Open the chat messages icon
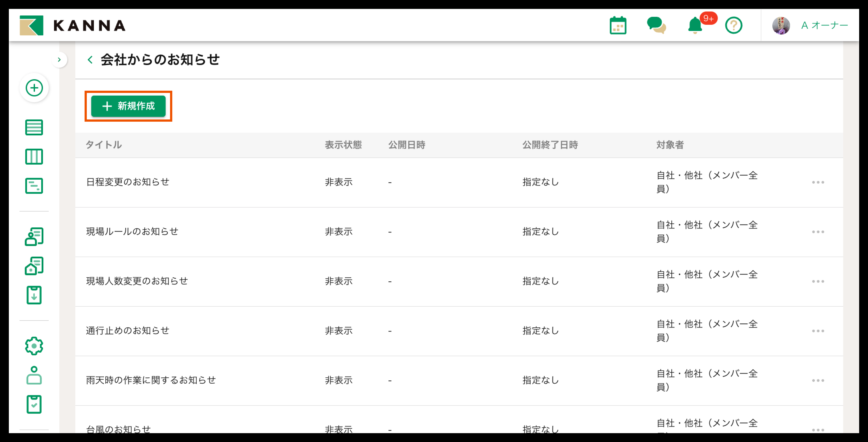 click(657, 25)
